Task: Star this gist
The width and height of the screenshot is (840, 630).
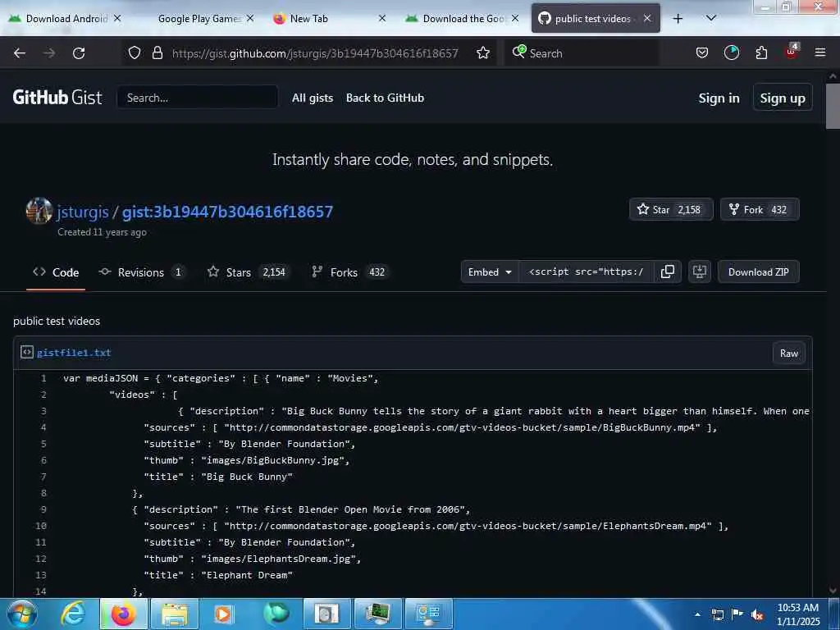Action: coord(671,209)
